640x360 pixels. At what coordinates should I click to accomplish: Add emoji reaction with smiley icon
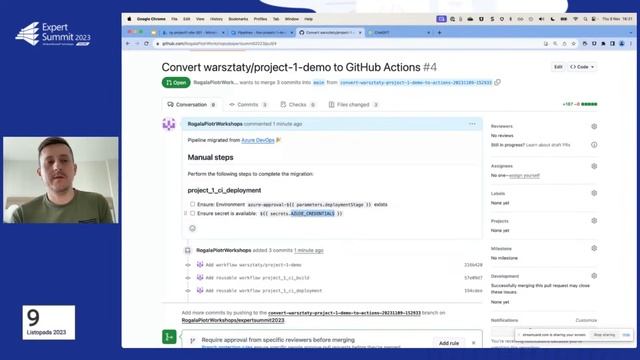pyautogui.click(x=192, y=228)
